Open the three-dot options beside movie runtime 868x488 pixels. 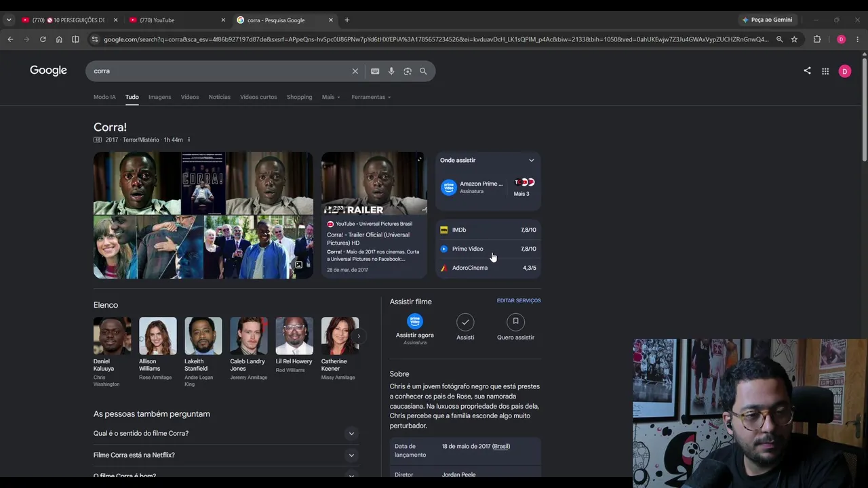click(189, 140)
